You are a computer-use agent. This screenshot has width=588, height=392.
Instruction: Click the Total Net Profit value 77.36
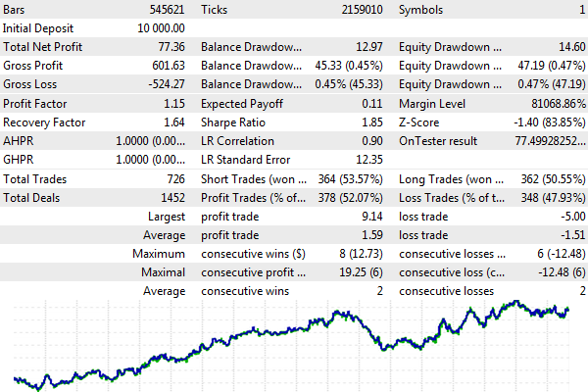tap(171, 47)
